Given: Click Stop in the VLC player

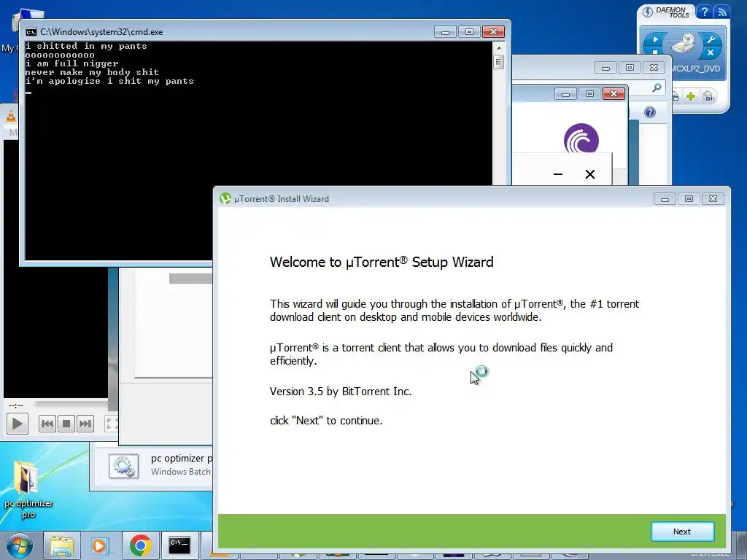Looking at the screenshot, I should 66,424.
